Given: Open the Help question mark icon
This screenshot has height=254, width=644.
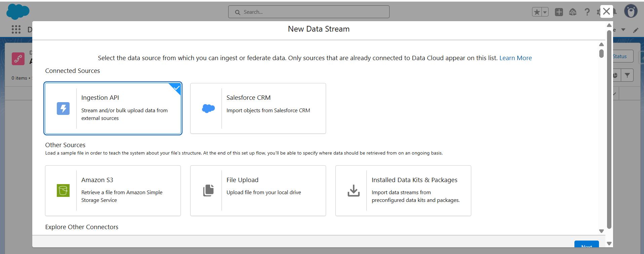Looking at the screenshot, I should [x=587, y=12].
